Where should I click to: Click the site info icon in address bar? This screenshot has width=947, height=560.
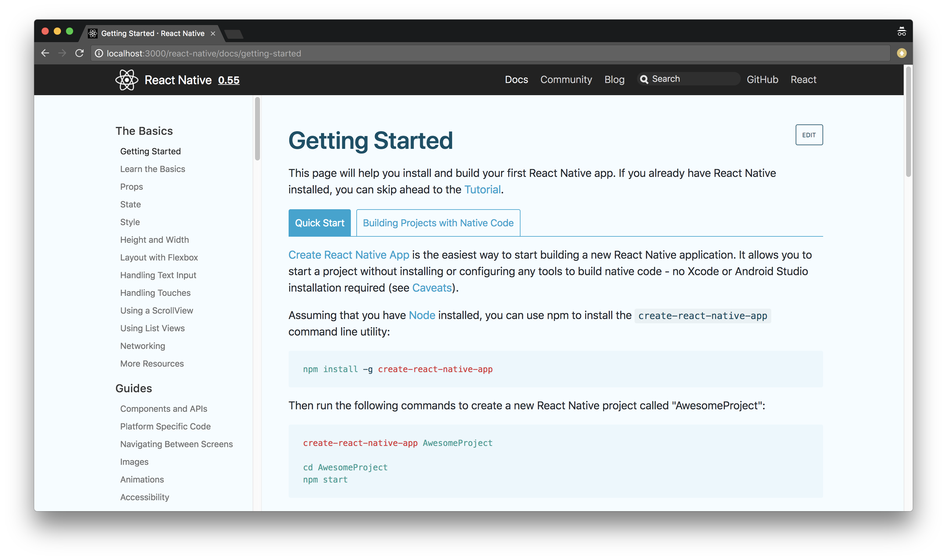click(99, 53)
